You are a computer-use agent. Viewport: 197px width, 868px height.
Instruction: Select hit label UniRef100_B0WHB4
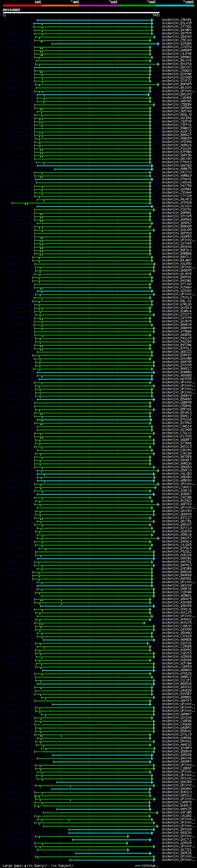tap(177, 372)
